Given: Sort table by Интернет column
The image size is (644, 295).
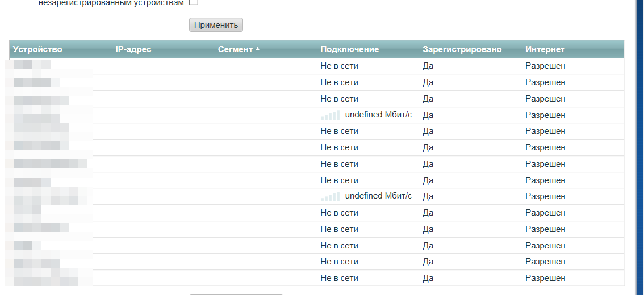Looking at the screenshot, I should coord(545,49).
